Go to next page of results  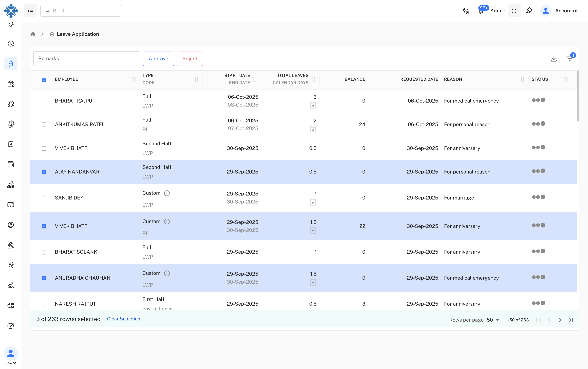click(560, 320)
